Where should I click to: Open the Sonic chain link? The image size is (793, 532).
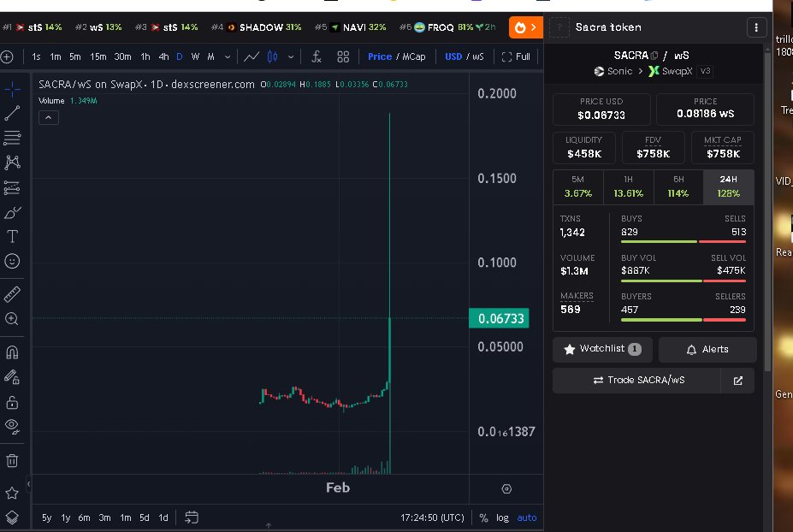tap(613, 71)
